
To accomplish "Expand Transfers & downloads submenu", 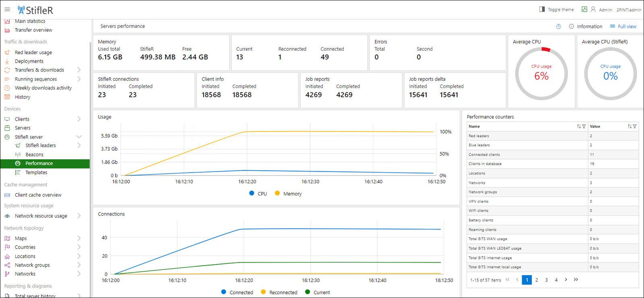I will point(79,70).
